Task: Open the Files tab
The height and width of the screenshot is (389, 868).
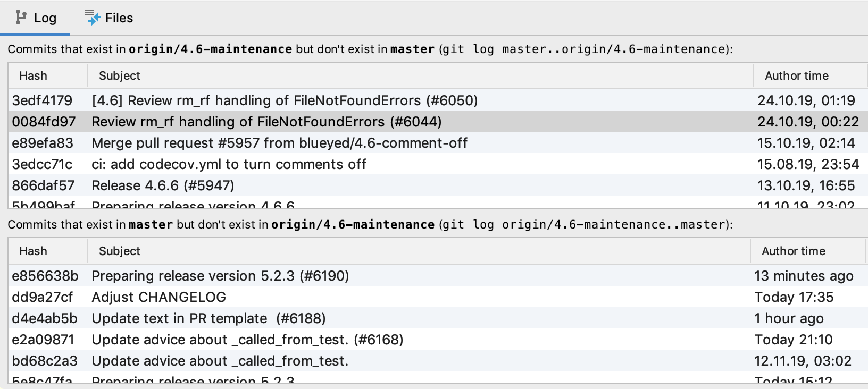Action: coord(119,18)
